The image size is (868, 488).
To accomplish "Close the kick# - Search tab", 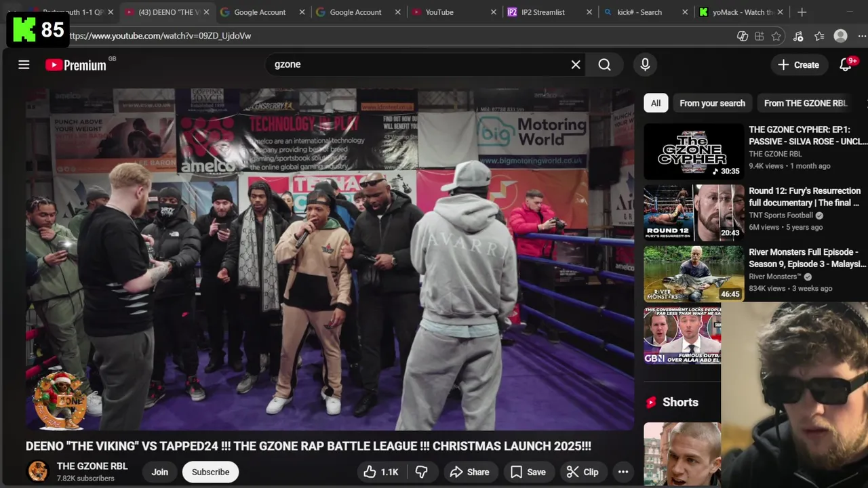I will click(x=685, y=12).
